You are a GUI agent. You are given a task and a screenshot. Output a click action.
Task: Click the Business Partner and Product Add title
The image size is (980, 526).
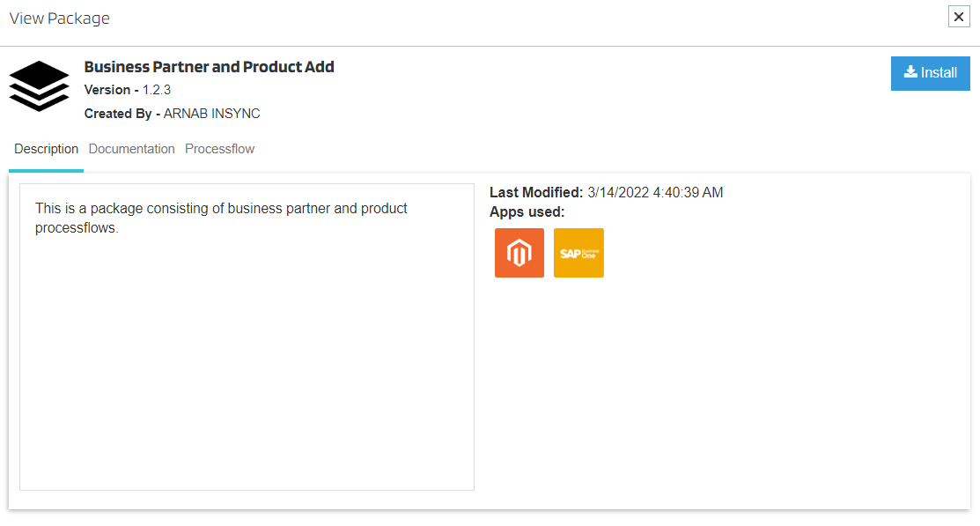(x=209, y=67)
